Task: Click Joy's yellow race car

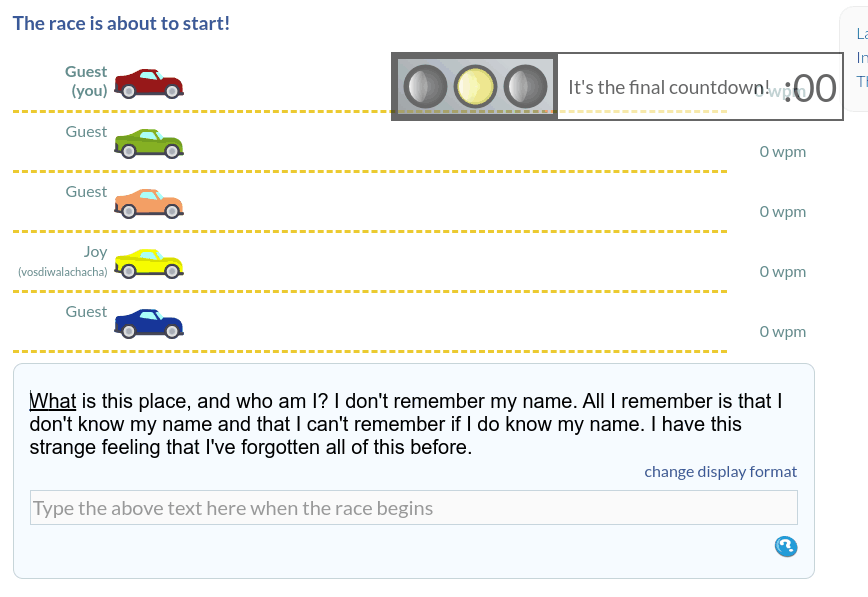Action: [x=149, y=263]
